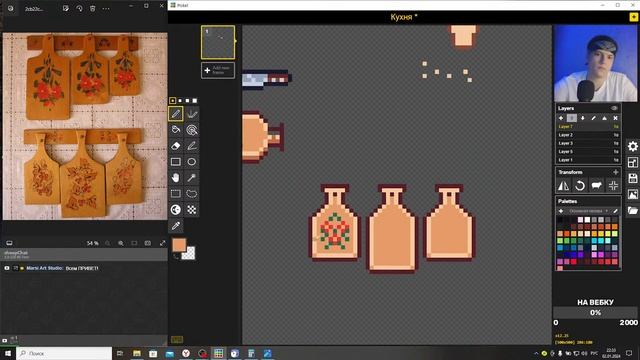Toggle opacity of Layer 1
Image resolution: width=640 pixels, height=360 pixels.
pyautogui.click(x=616, y=160)
